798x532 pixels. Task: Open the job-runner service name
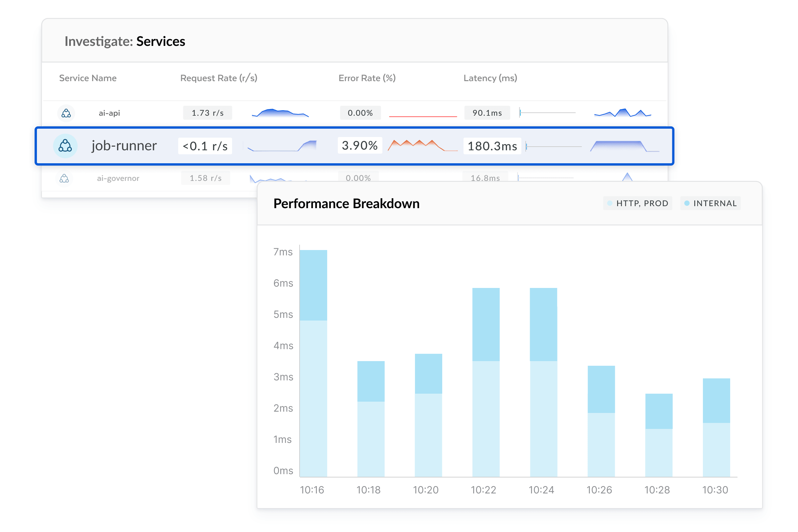124,146
